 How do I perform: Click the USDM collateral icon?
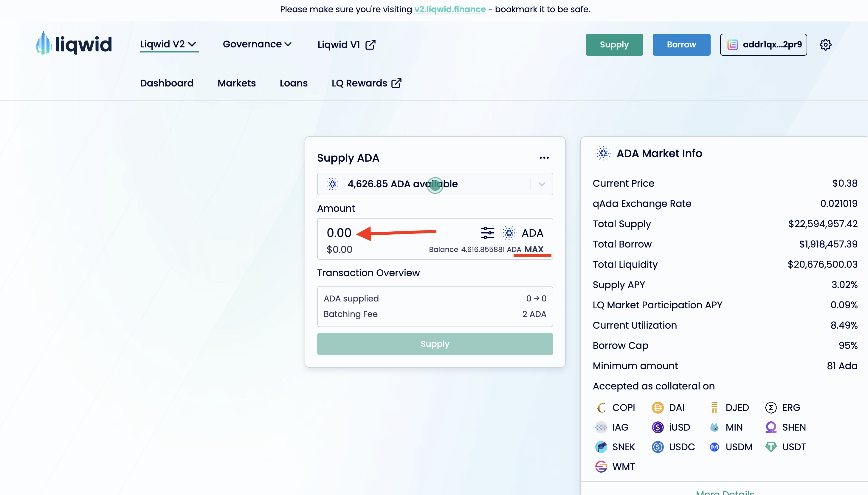714,447
